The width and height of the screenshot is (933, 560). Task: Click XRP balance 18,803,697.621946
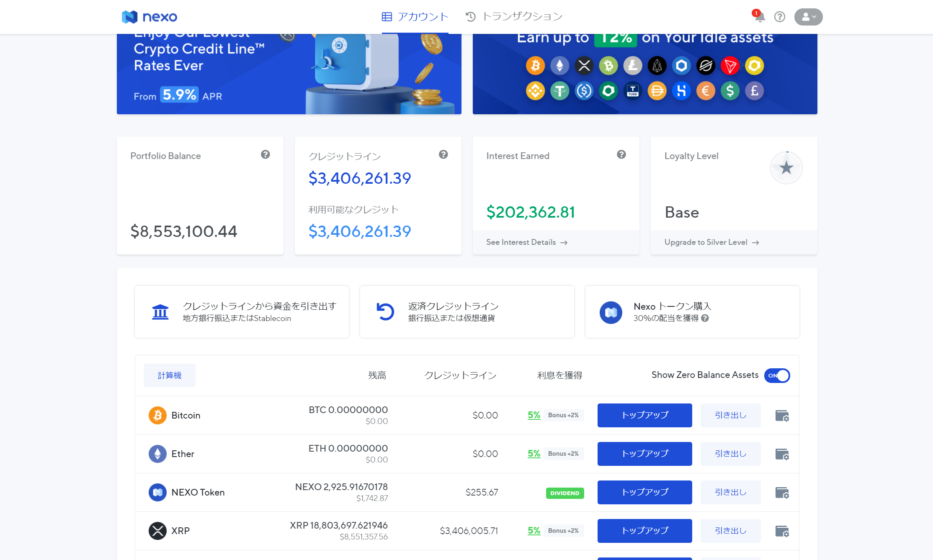point(339,525)
